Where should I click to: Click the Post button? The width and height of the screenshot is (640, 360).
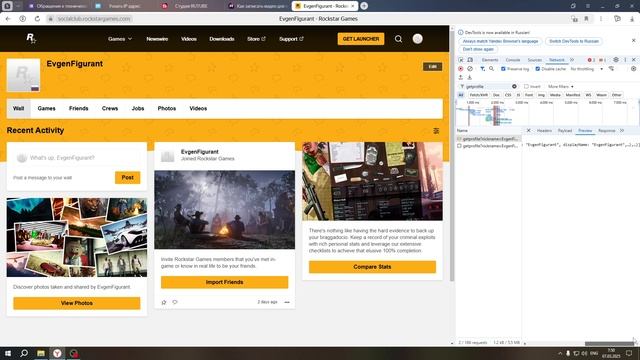coord(127,178)
